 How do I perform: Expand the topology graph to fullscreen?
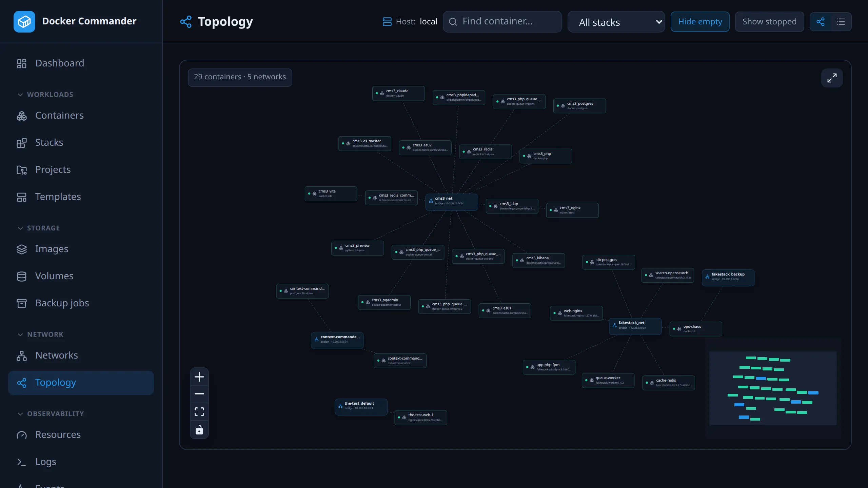coord(832,78)
